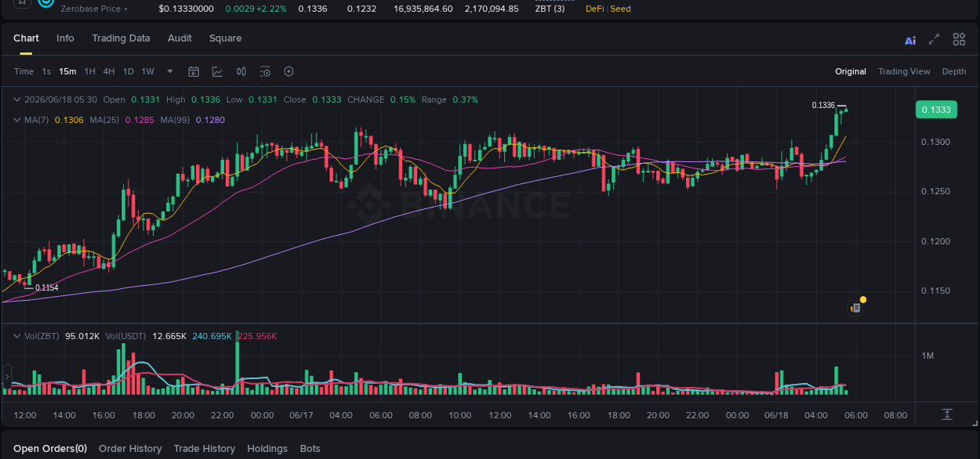This screenshot has width=980, height=459.
Task: Select the Order History tab
Action: pyautogui.click(x=130, y=449)
